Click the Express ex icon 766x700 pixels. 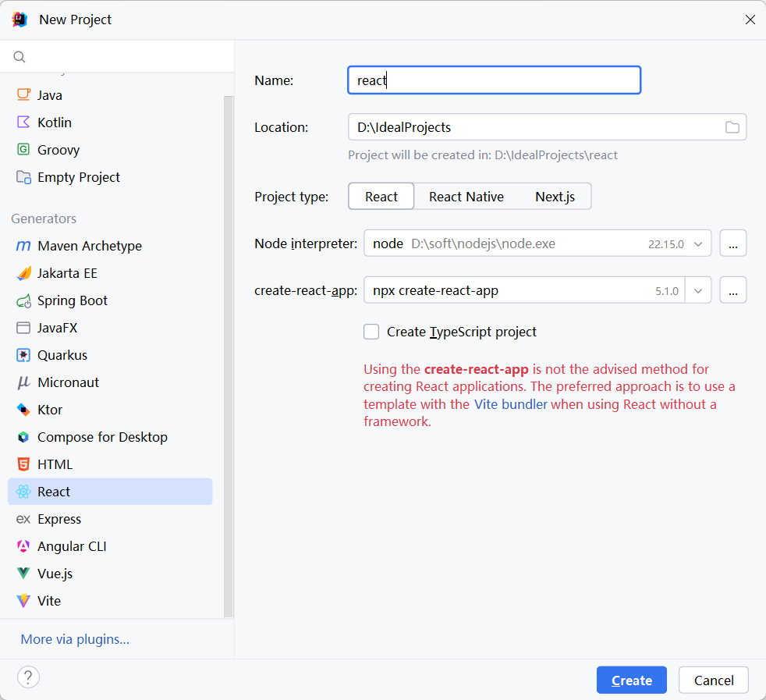(23, 519)
